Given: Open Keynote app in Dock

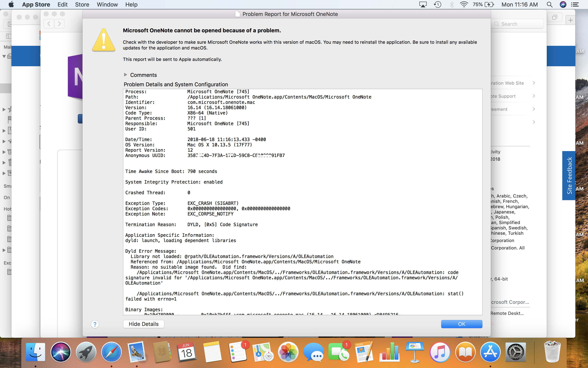Looking at the screenshot, I should pyautogui.click(x=414, y=352).
